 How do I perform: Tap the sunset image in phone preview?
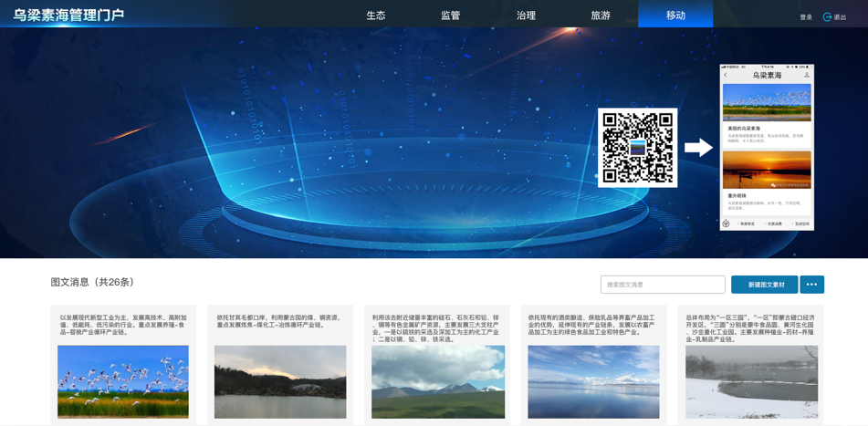coord(767,170)
